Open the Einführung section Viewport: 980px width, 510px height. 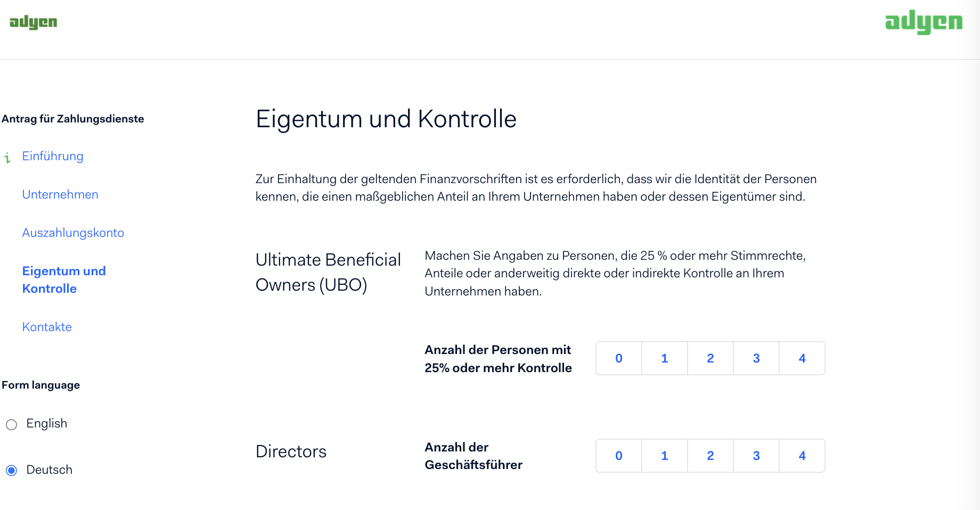point(53,156)
